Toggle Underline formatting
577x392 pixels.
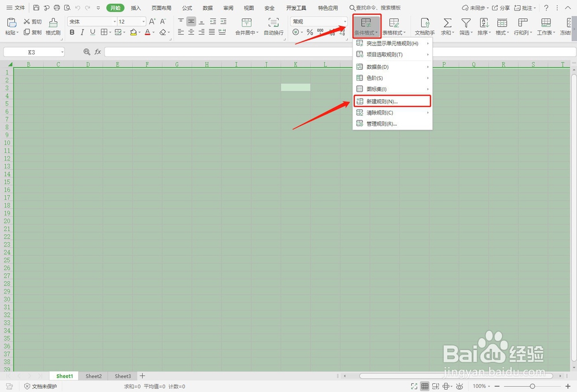(x=93, y=32)
